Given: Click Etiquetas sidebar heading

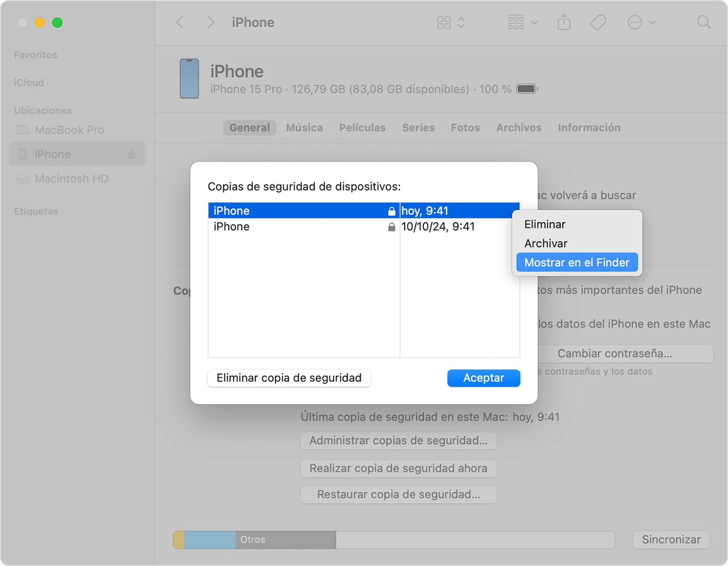Looking at the screenshot, I should tap(36, 212).
